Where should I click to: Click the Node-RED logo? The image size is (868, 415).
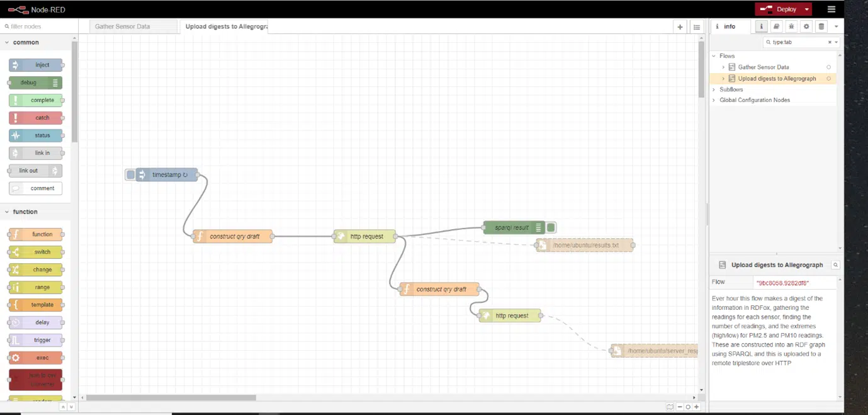(x=37, y=9)
